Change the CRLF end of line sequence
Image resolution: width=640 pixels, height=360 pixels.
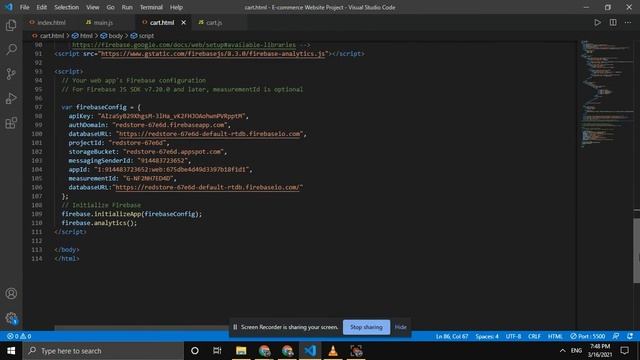534,336
